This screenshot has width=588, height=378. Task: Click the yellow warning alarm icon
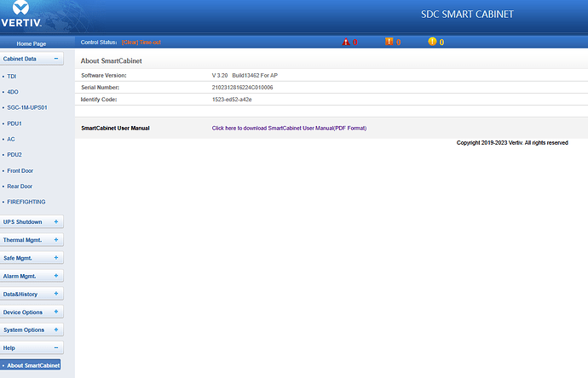[x=432, y=42]
